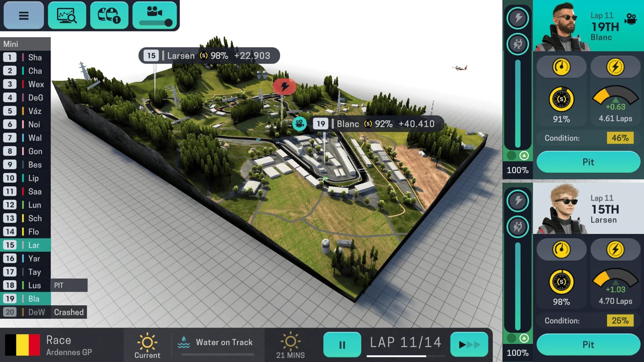Toggle pit stop for Larsen
Viewport: 644px width, 362px height.
[x=588, y=344]
